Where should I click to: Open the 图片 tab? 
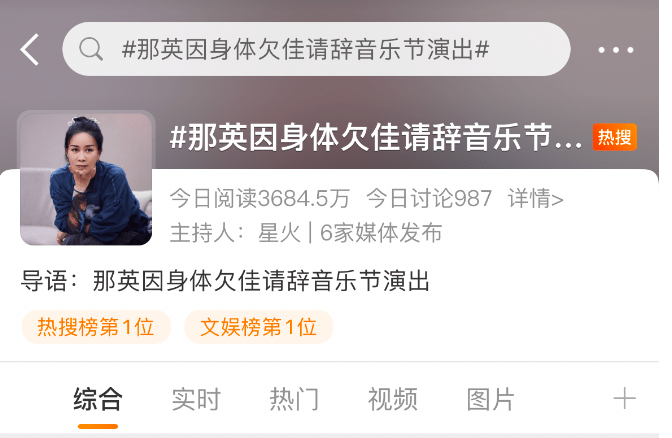tap(490, 399)
